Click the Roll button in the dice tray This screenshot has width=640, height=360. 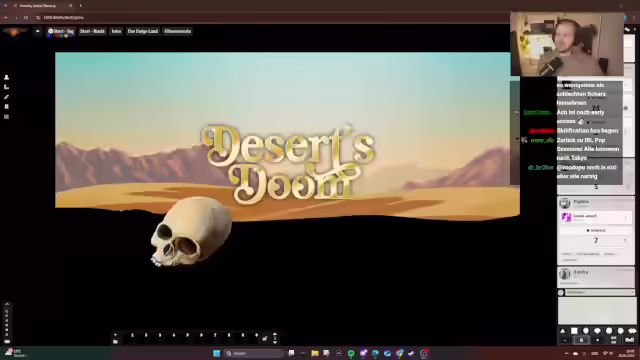(x=629, y=340)
